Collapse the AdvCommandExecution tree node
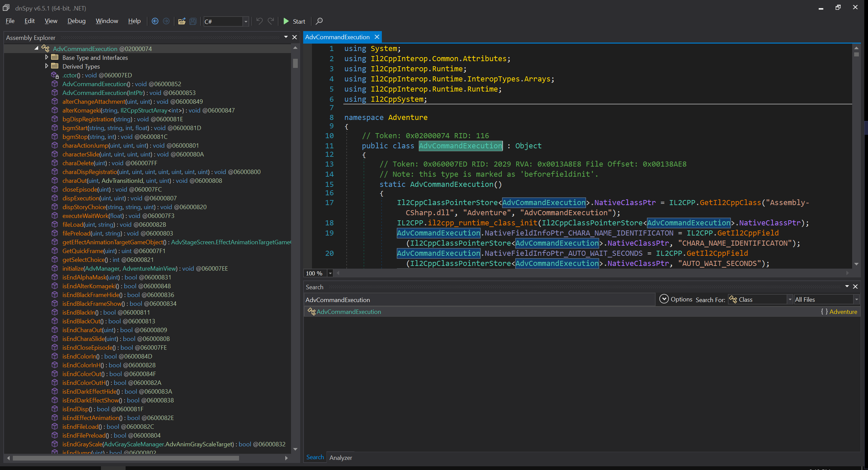The height and width of the screenshot is (470, 868). 36,49
